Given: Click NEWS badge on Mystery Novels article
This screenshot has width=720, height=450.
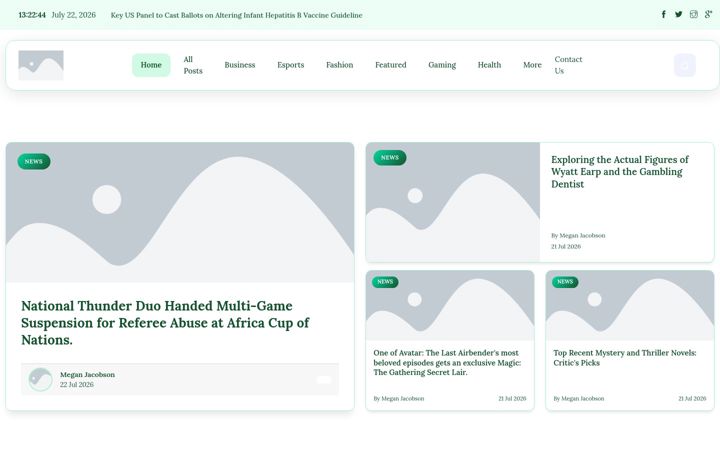Looking at the screenshot, I should pos(565,282).
